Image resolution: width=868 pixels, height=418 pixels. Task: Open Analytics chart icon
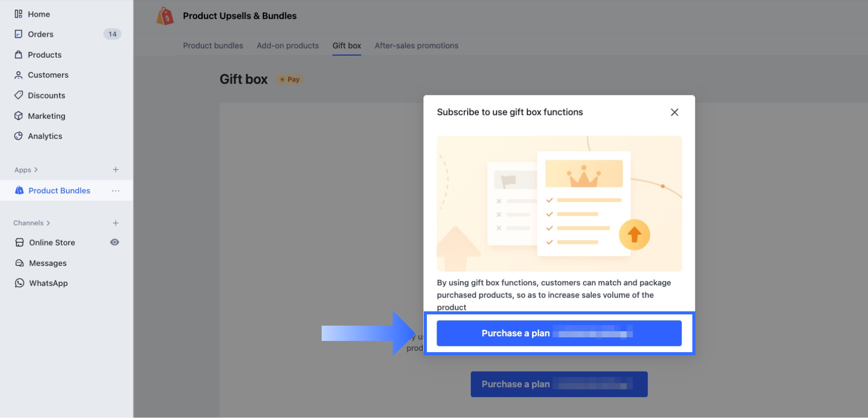point(18,136)
